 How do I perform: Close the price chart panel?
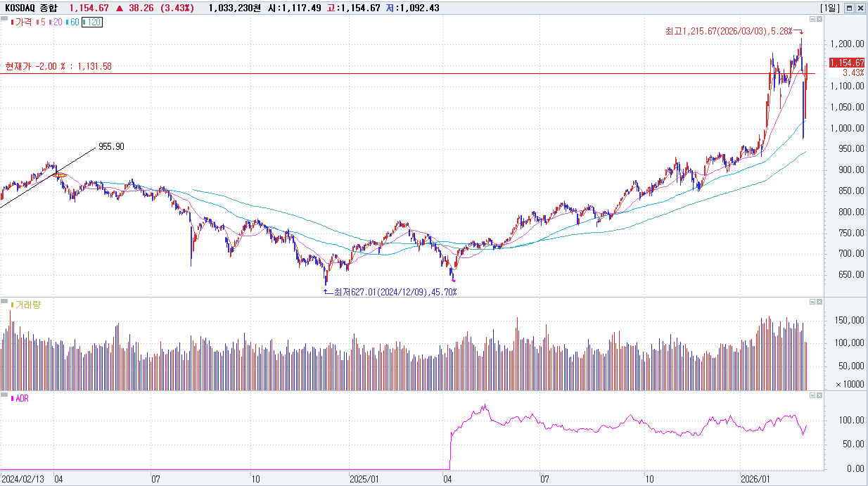point(819,19)
